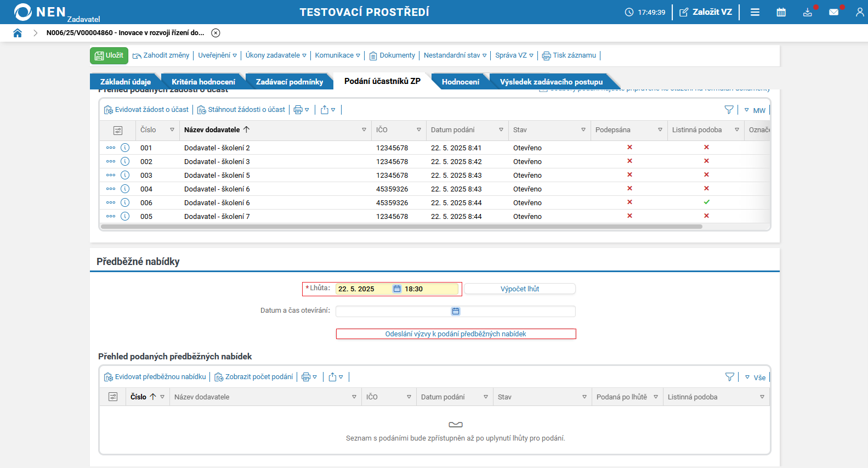
Task: Click the home icon in breadcrumb
Action: pyautogui.click(x=18, y=33)
